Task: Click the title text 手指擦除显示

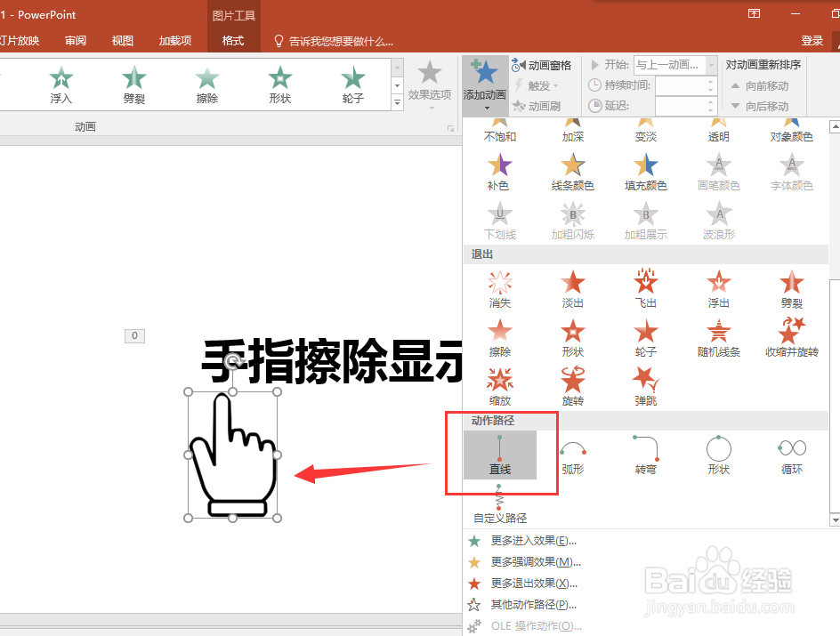Action: pyautogui.click(x=332, y=361)
